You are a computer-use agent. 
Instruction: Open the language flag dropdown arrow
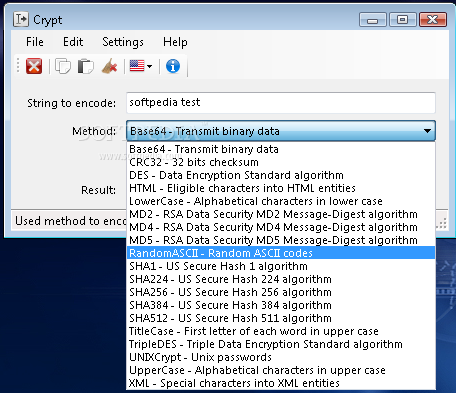click(x=149, y=66)
